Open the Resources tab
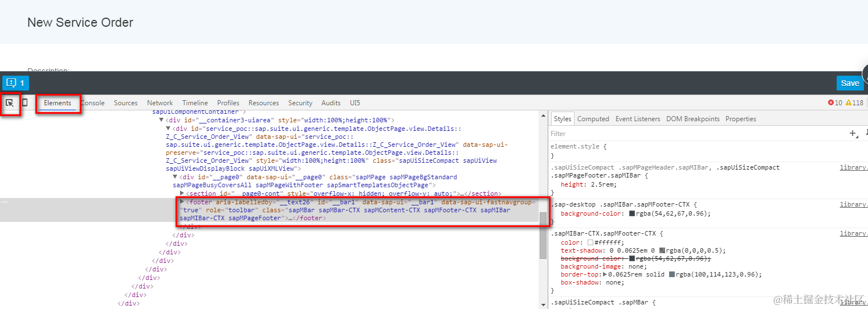868x309 pixels. pyautogui.click(x=263, y=103)
